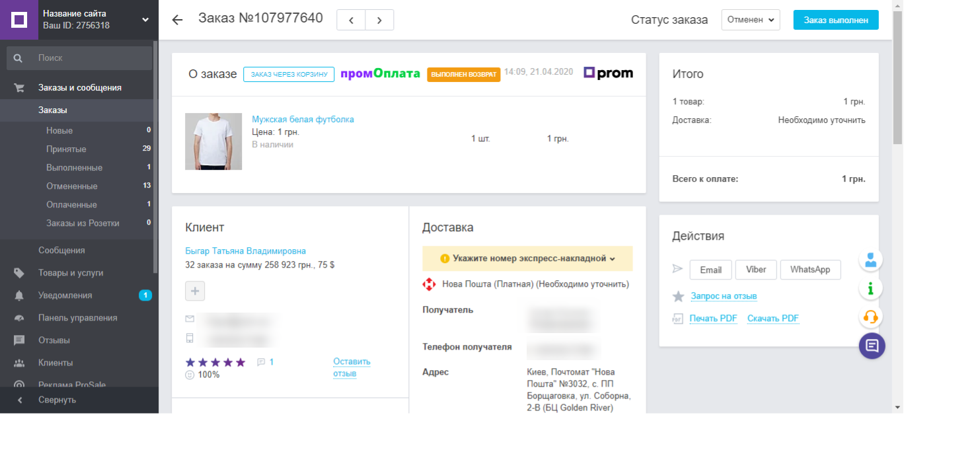Click the Заказ выполнен button
This screenshot has width=980, height=454.
pyautogui.click(x=836, y=20)
